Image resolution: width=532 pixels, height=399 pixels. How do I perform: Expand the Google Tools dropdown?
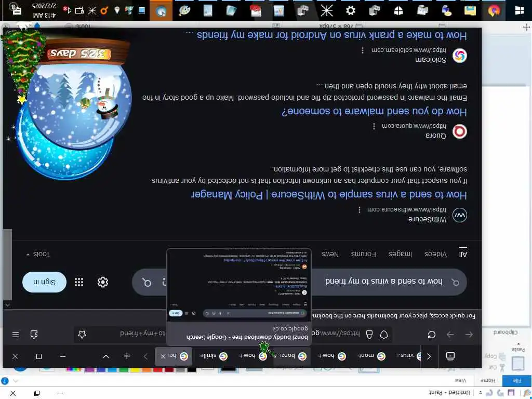click(38, 254)
